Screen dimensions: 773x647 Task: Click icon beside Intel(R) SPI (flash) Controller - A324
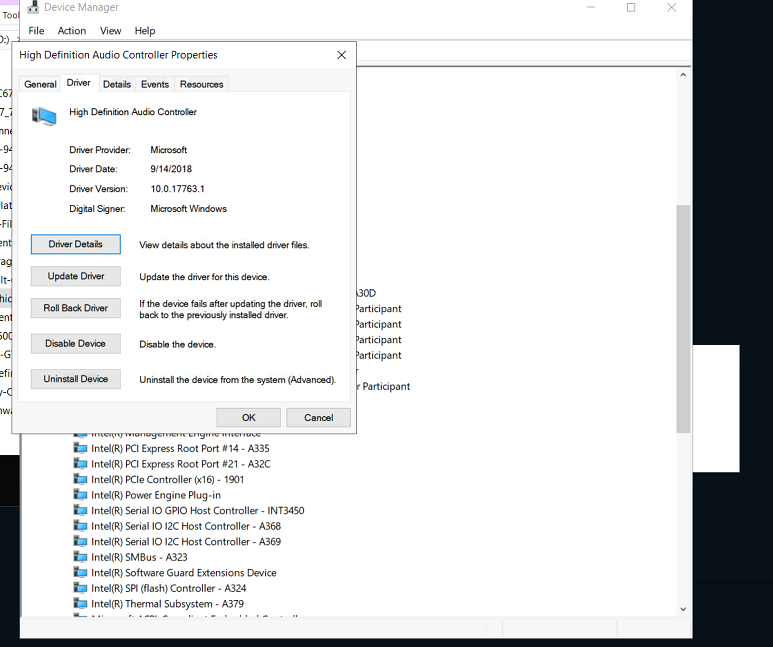pos(80,588)
